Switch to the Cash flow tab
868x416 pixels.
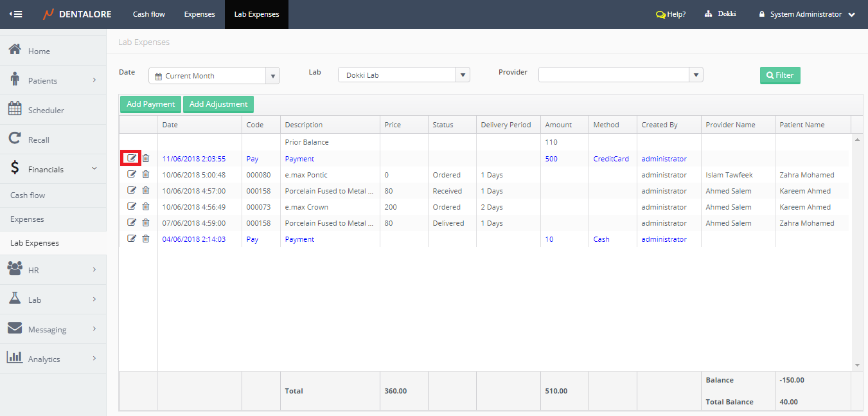(x=149, y=14)
